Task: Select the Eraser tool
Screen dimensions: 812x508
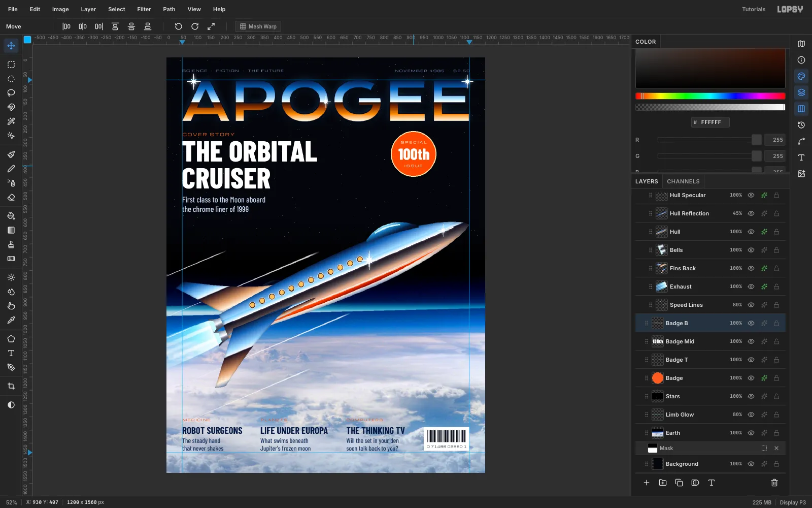Action: 11,197
